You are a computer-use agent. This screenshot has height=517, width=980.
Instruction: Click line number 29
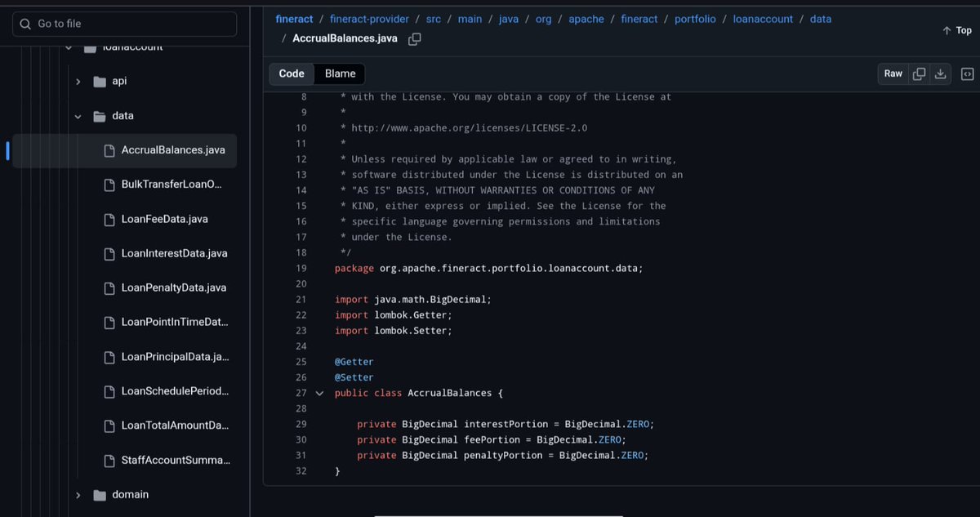pyautogui.click(x=301, y=424)
